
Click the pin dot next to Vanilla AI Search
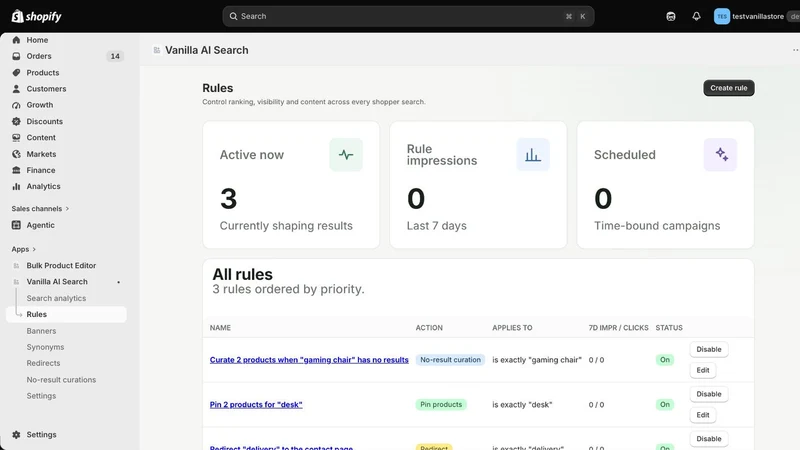pos(118,282)
